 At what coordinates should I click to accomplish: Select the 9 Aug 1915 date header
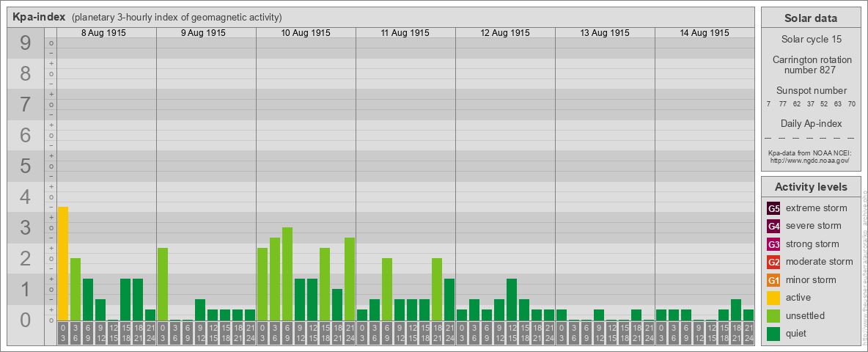[x=203, y=33]
